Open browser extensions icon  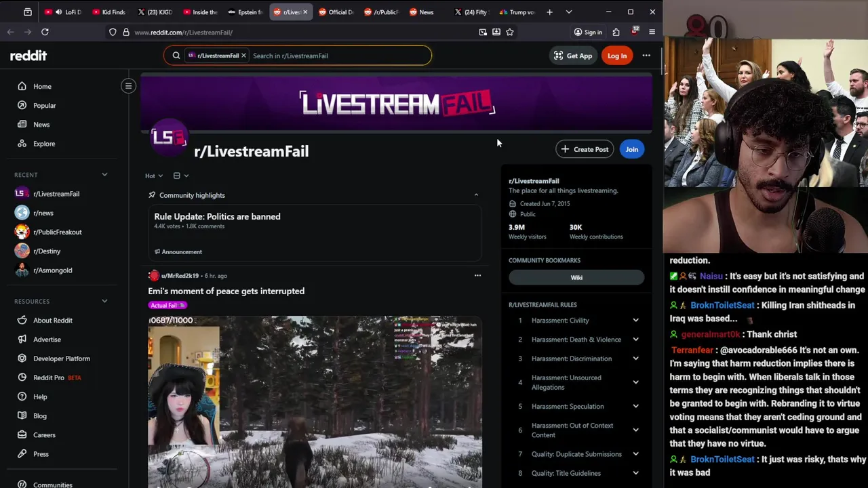click(x=616, y=32)
